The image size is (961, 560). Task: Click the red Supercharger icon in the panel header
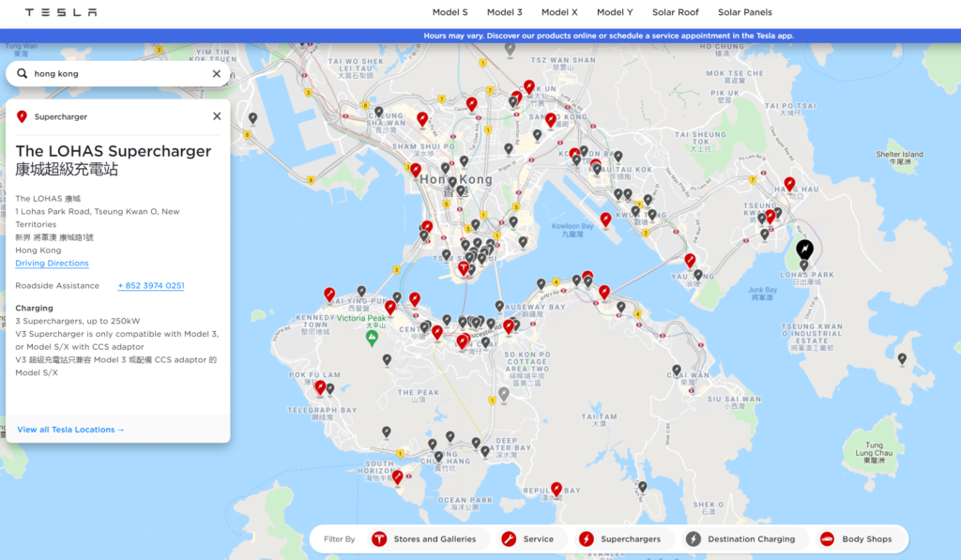[x=23, y=116]
